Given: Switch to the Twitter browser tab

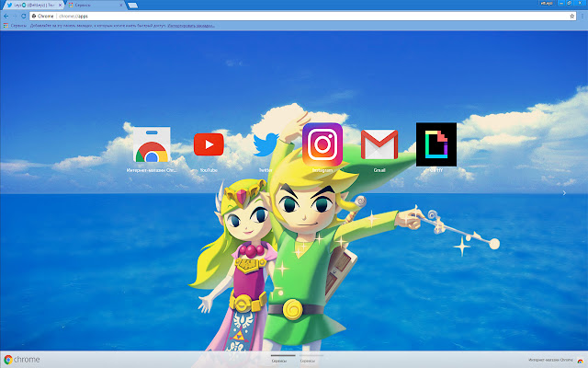Looking at the screenshot, I should click(33, 6).
